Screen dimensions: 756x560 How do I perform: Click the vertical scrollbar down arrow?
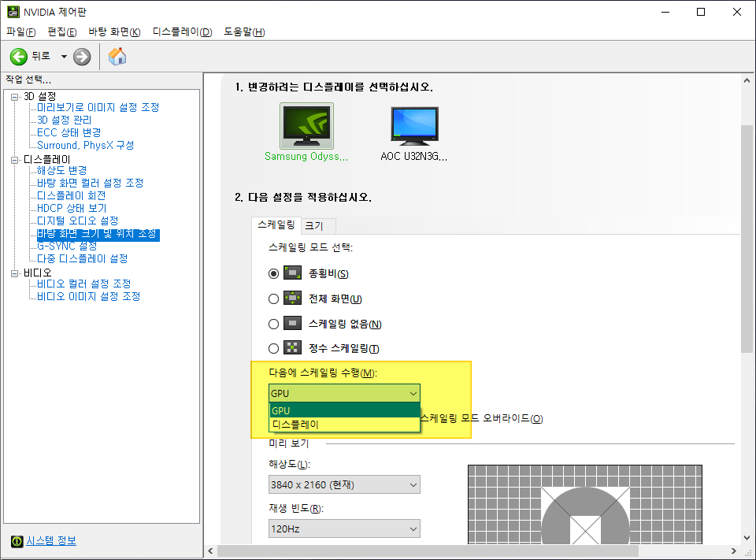747,538
